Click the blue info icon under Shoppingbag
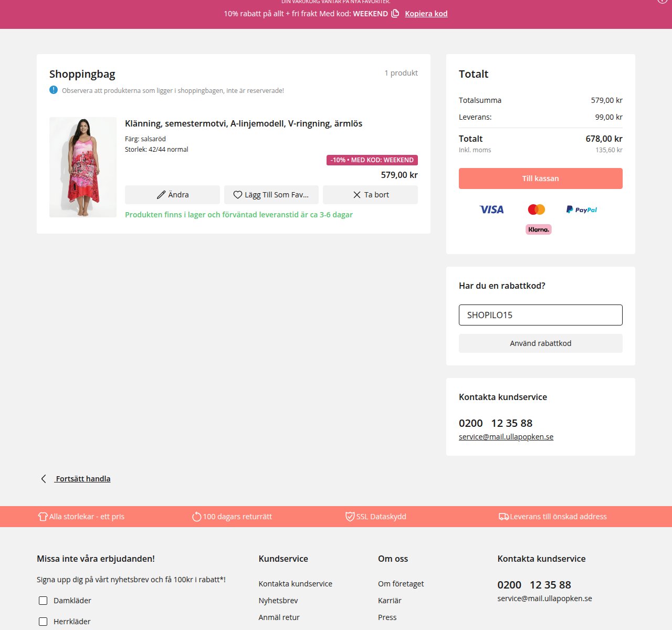The height and width of the screenshot is (630, 672). point(54,90)
